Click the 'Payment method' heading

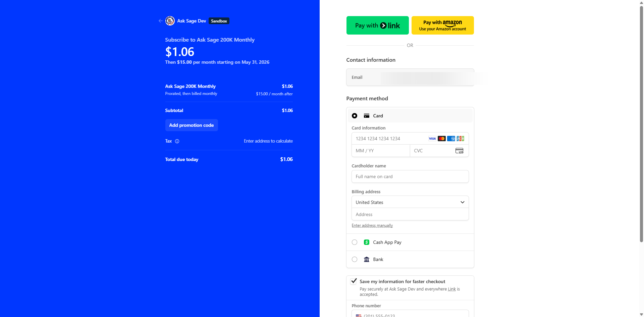point(367,98)
